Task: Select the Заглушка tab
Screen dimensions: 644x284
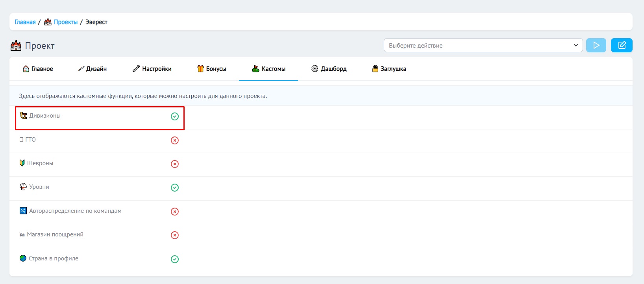Action: [389, 69]
